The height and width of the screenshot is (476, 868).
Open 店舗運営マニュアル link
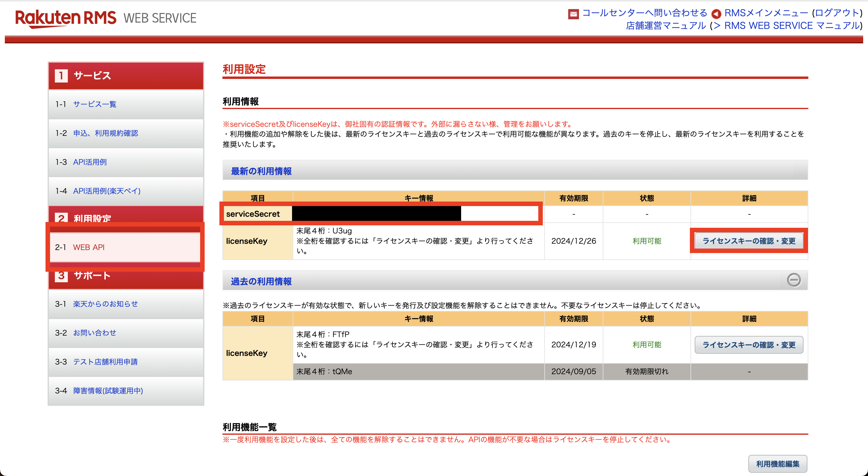click(x=665, y=26)
